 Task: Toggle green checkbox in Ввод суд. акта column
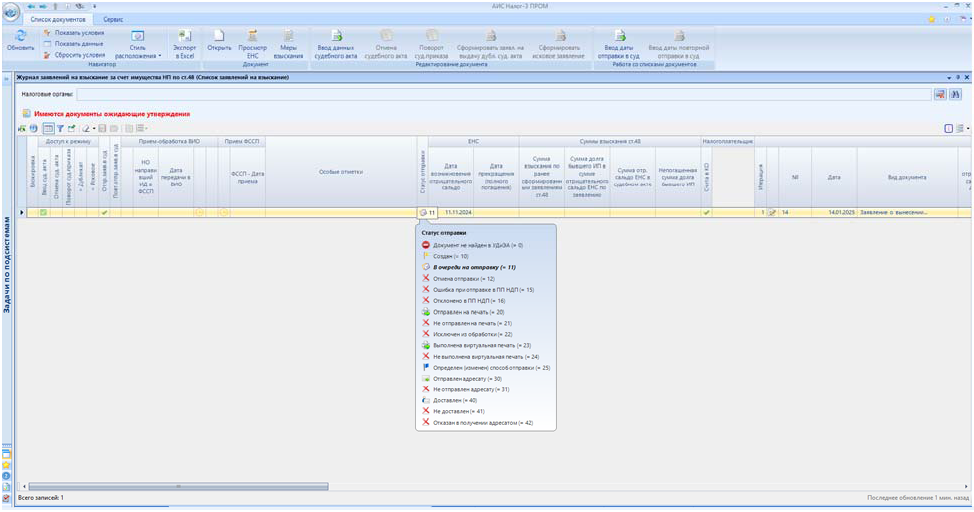44,212
